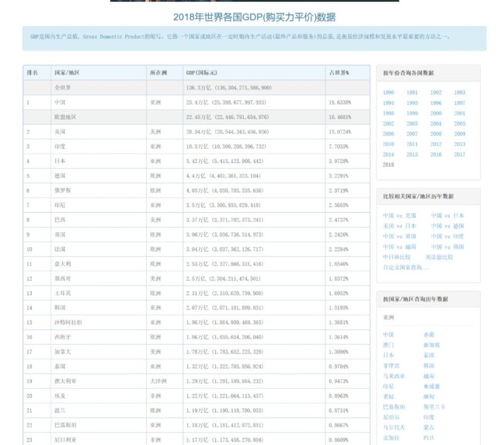Select the current 2018 year entry
This screenshot has height=445, width=504.
pos(388,165)
